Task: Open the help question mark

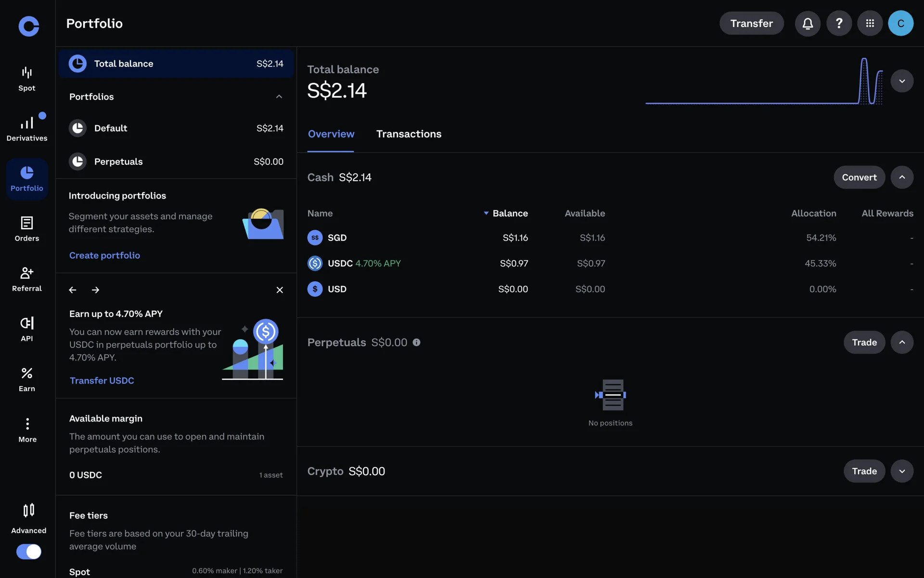Action: click(839, 23)
